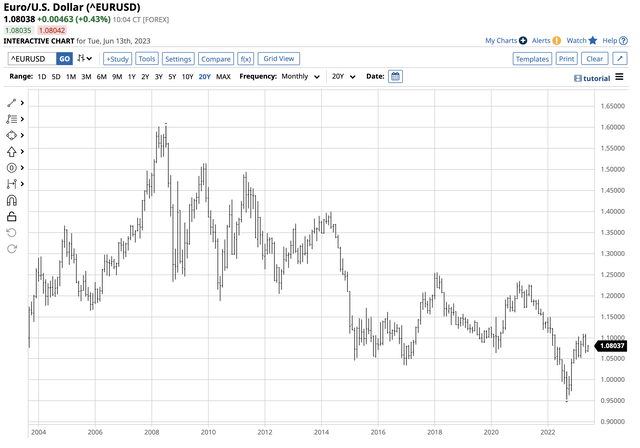The height and width of the screenshot is (448, 640).
Task: Click the 1.08035 bid price badge
Action: pyautogui.click(x=18, y=30)
